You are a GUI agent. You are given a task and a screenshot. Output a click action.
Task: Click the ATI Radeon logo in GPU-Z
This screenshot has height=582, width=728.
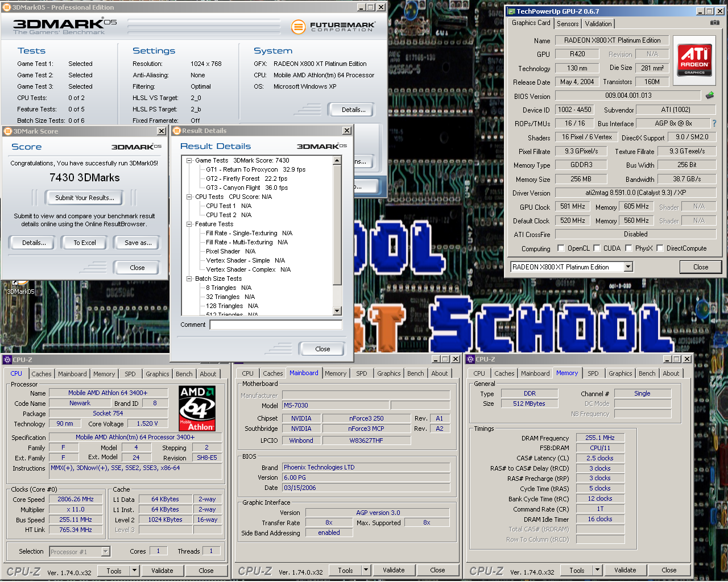(694, 60)
